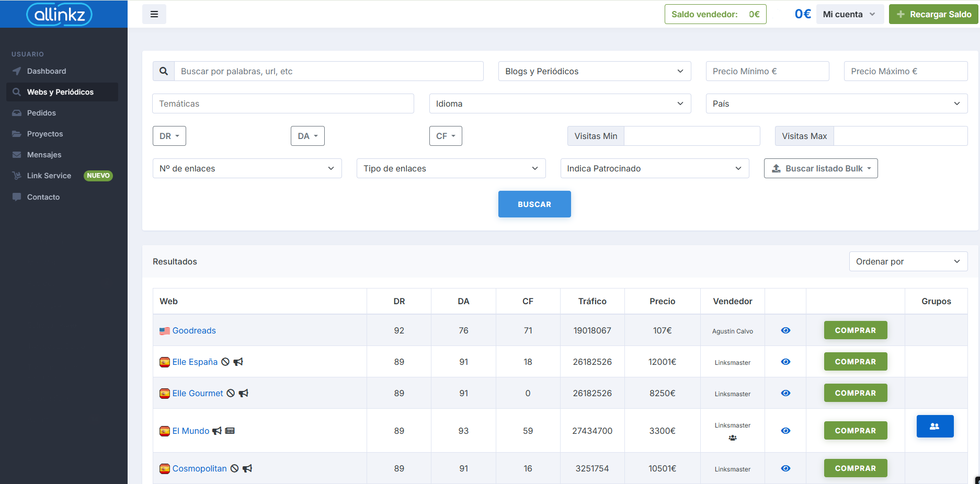Open the Goodreads website link

pyautogui.click(x=194, y=330)
